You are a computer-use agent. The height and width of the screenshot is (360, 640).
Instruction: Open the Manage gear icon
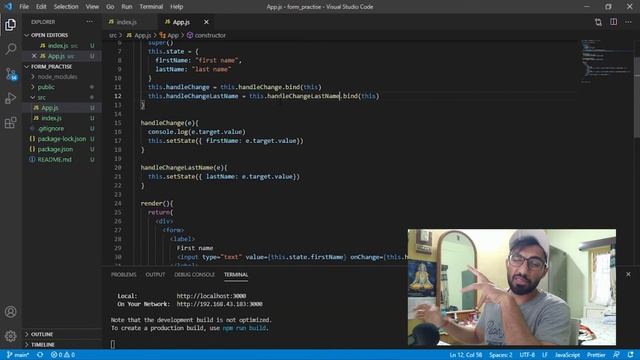pos(11,336)
